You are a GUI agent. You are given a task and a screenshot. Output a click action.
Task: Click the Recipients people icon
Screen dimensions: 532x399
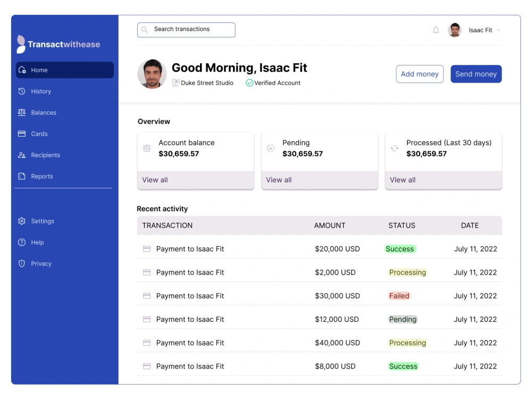click(x=22, y=155)
